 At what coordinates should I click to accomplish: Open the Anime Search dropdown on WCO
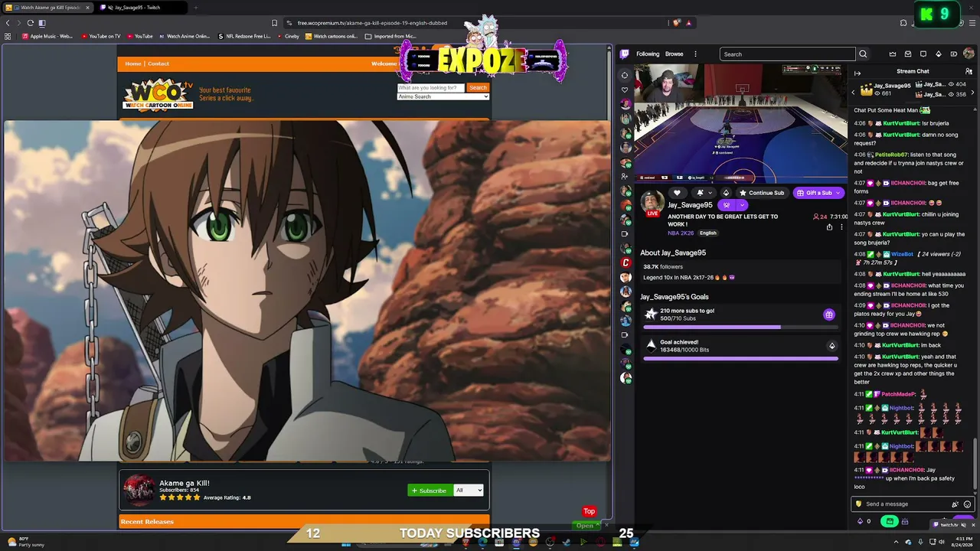(443, 96)
